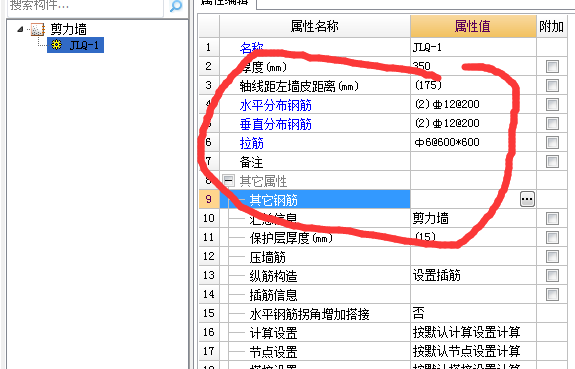Click the 备注 property name
Screen dimensions: 575x369
click(251, 162)
